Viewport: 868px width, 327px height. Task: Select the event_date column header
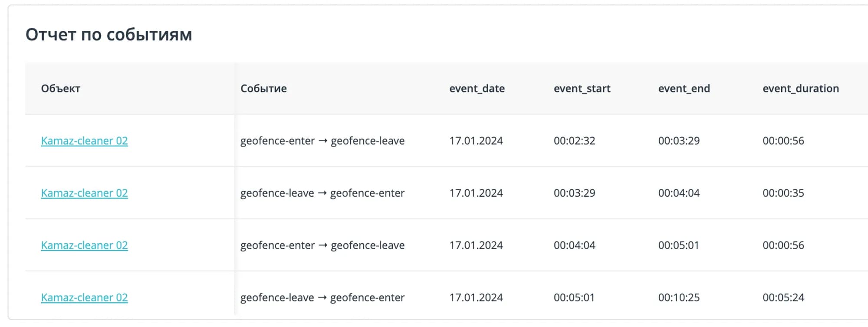(477, 89)
